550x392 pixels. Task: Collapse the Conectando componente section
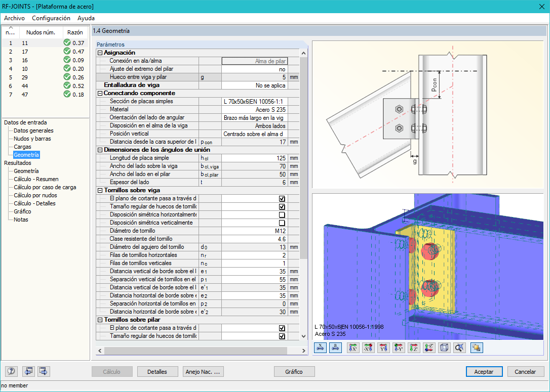[x=100, y=94]
